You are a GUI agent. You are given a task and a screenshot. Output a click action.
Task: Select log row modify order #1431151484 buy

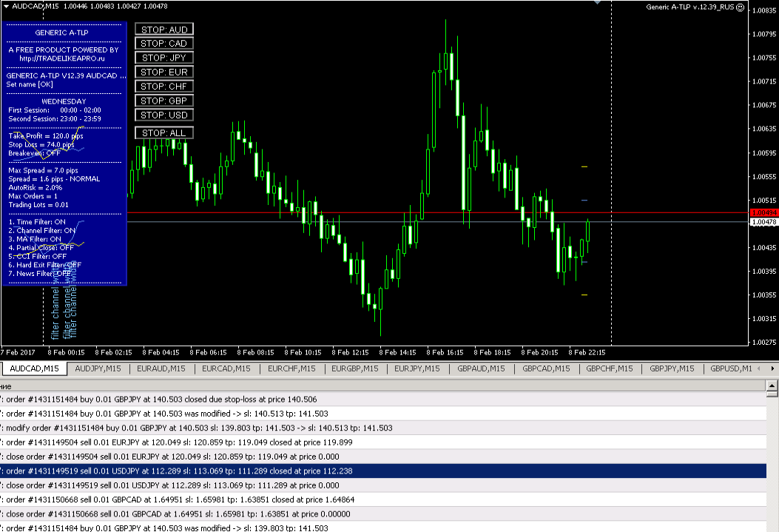click(383, 428)
